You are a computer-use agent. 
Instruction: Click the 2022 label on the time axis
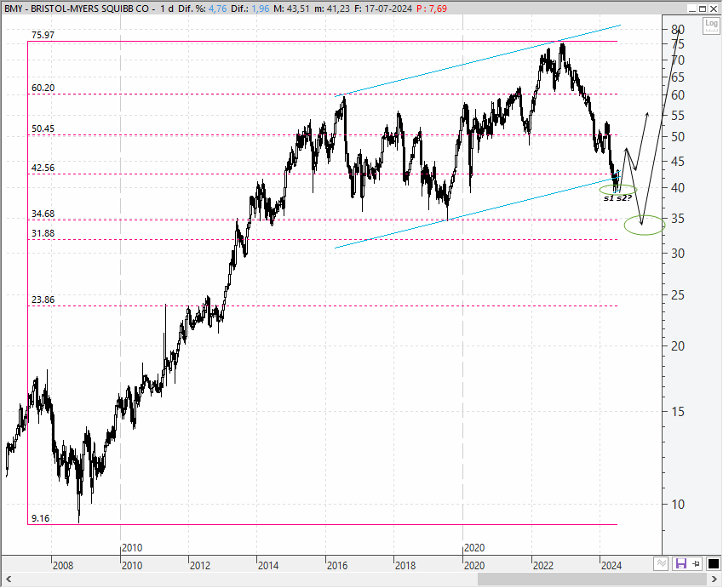[x=542, y=565]
